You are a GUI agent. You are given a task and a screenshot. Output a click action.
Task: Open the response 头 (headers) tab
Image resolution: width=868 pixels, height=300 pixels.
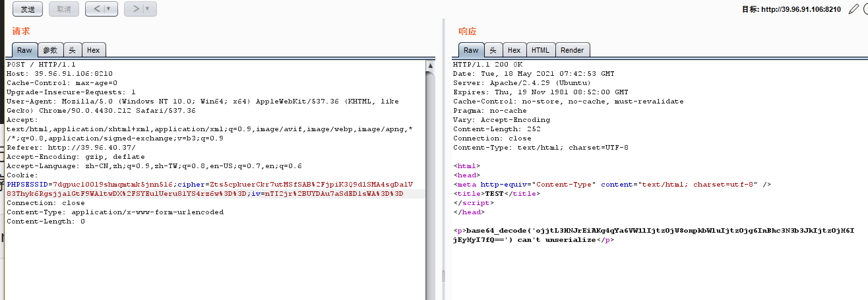click(493, 50)
